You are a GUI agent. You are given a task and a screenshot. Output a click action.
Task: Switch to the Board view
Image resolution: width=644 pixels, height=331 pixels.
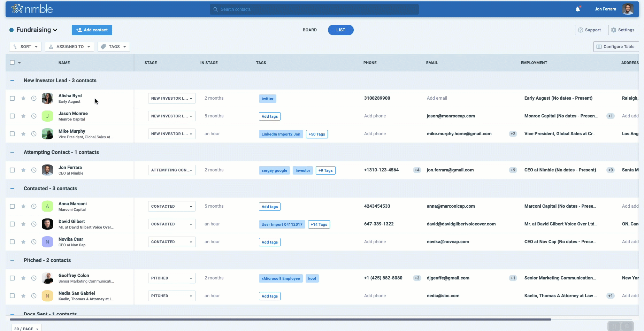point(309,30)
